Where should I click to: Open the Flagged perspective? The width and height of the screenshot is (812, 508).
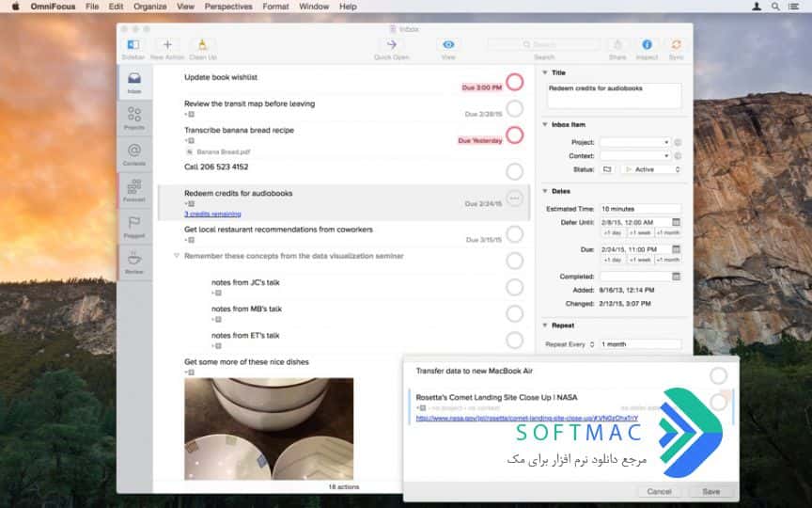[134, 227]
